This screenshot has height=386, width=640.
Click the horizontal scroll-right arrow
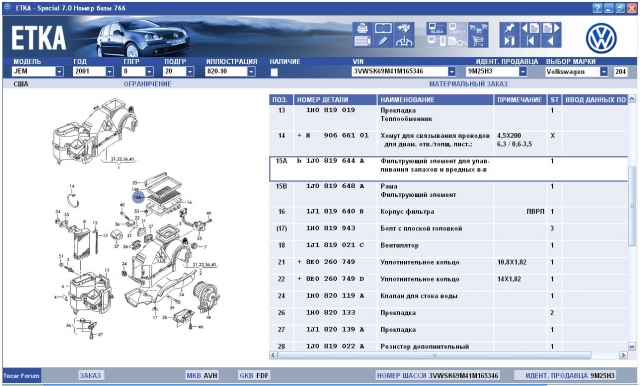(x=623, y=355)
